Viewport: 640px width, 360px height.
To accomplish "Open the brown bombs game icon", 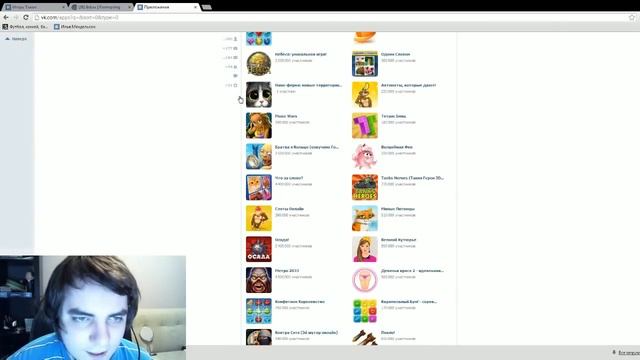I will pyautogui.click(x=365, y=338).
